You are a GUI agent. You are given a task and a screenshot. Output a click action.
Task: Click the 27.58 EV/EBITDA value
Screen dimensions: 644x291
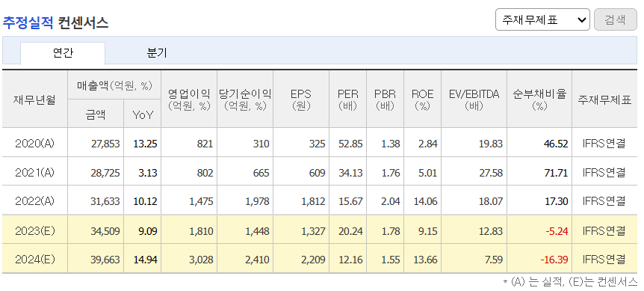pyautogui.click(x=491, y=173)
